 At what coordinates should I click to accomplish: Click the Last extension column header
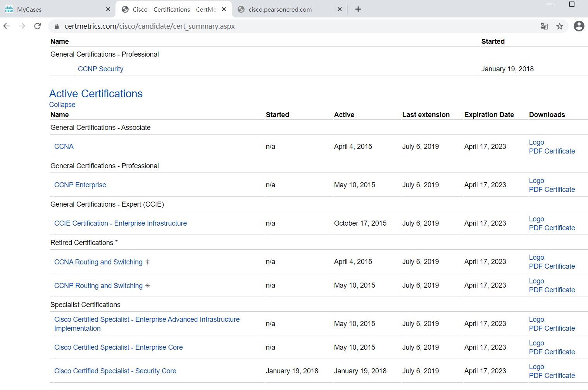click(x=426, y=115)
